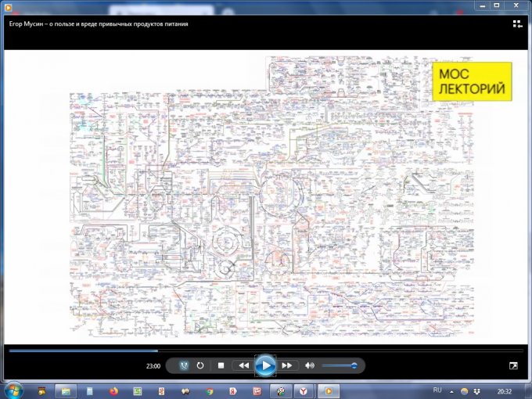Click the video title text
Image resolution: width=532 pixels, height=399 pixels.
[98, 23]
